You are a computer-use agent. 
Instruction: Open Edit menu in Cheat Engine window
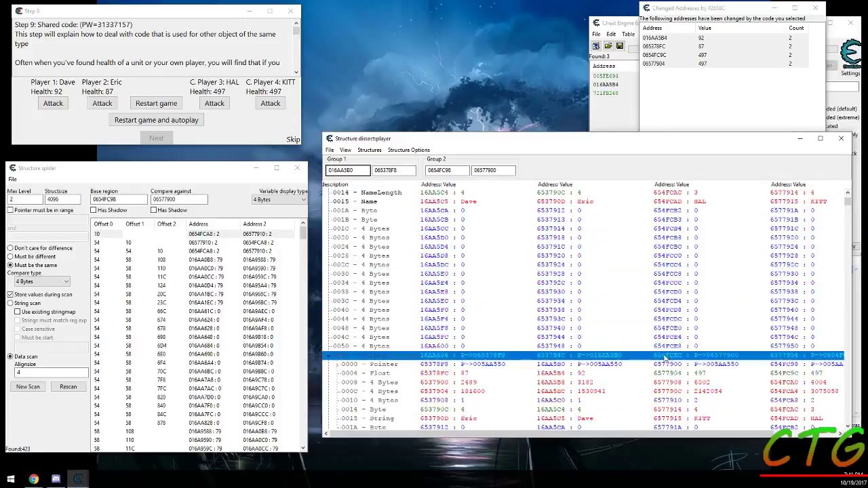[x=611, y=34]
